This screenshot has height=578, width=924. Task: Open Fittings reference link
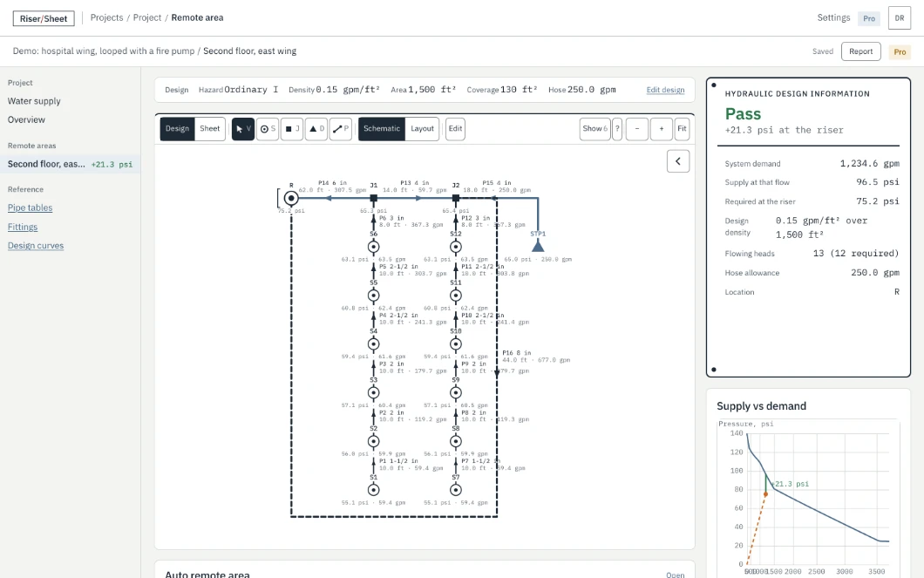point(23,227)
